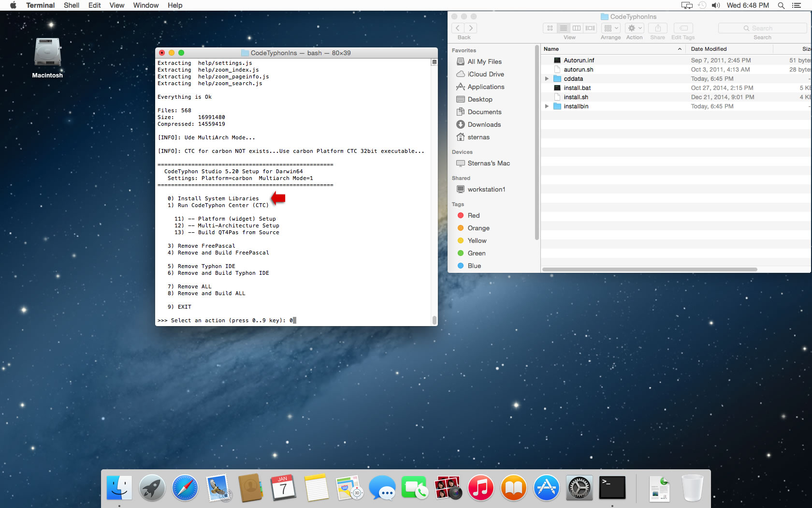Screen dimensions: 812x508
Task: Switch Finder to column view
Action: [577, 28]
